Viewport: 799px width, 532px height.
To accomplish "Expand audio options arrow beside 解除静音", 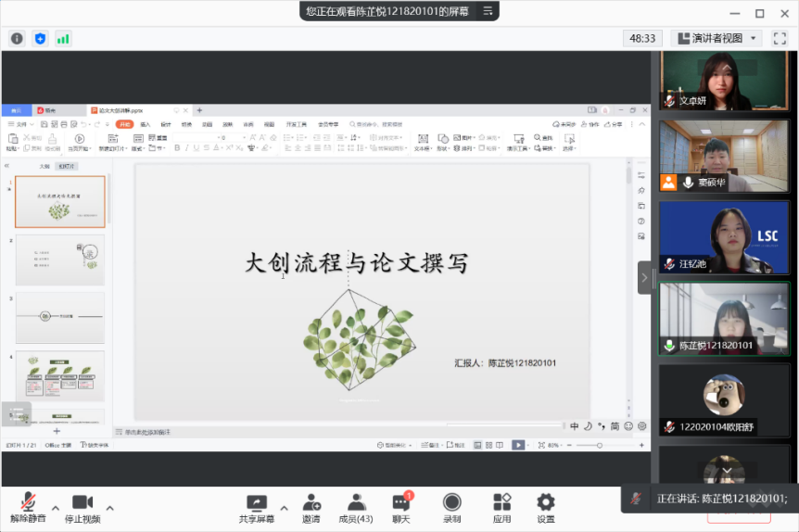I will 56,508.
